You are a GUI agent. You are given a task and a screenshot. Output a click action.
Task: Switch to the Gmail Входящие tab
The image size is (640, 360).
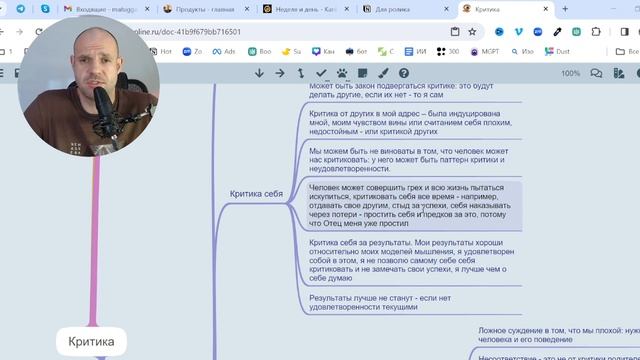pyautogui.click(x=107, y=9)
